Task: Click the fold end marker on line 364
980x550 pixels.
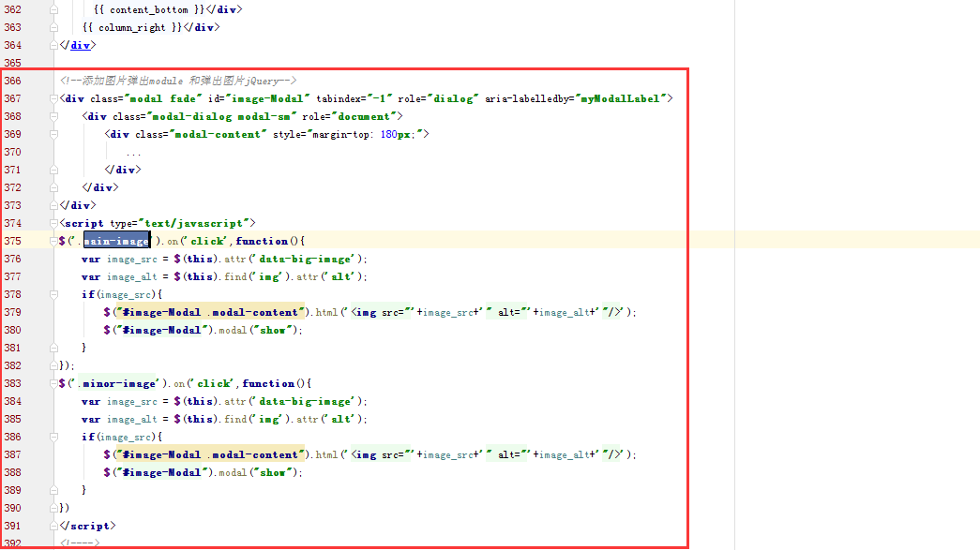Action: (x=53, y=45)
